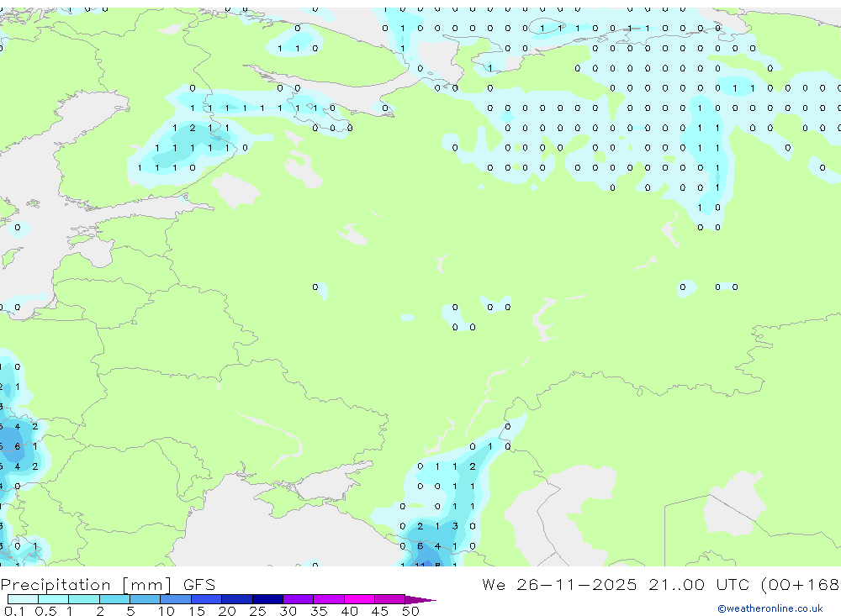Image resolution: width=841 pixels, height=616 pixels.
Task: Click the '45' legend scale label
Action: pyautogui.click(x=380, y=611)
